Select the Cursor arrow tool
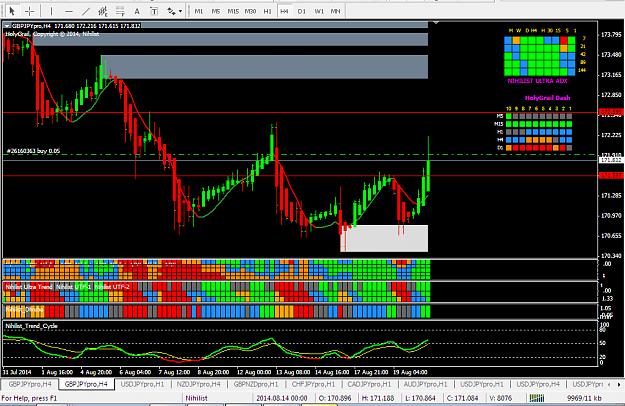Viewport: 625px width, 406px height. (x=12, y=11)
